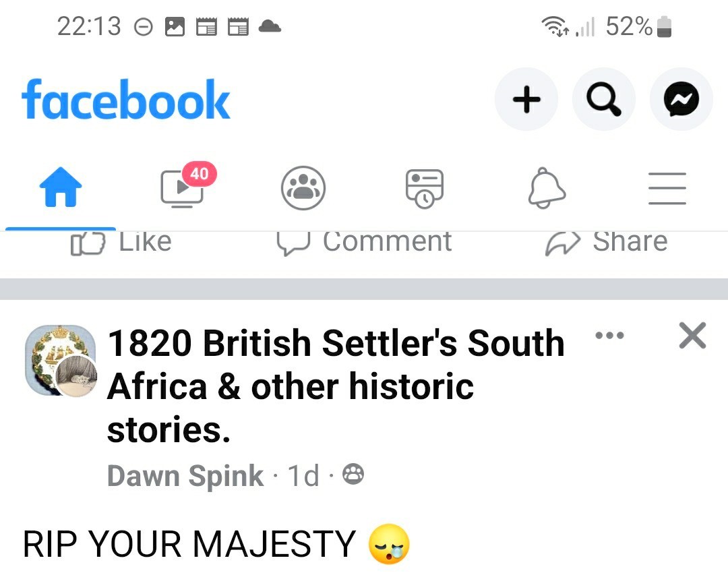Tap the create post plus icon

526,100
